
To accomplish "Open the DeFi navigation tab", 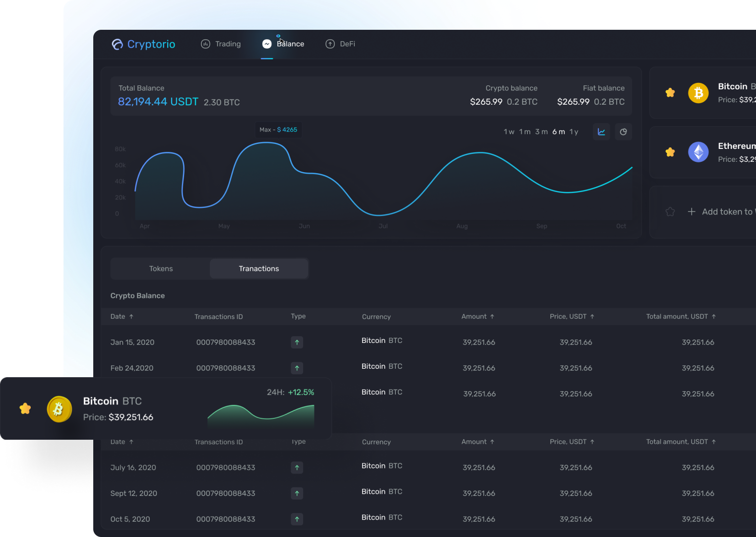I will click(x=340, y=44).
